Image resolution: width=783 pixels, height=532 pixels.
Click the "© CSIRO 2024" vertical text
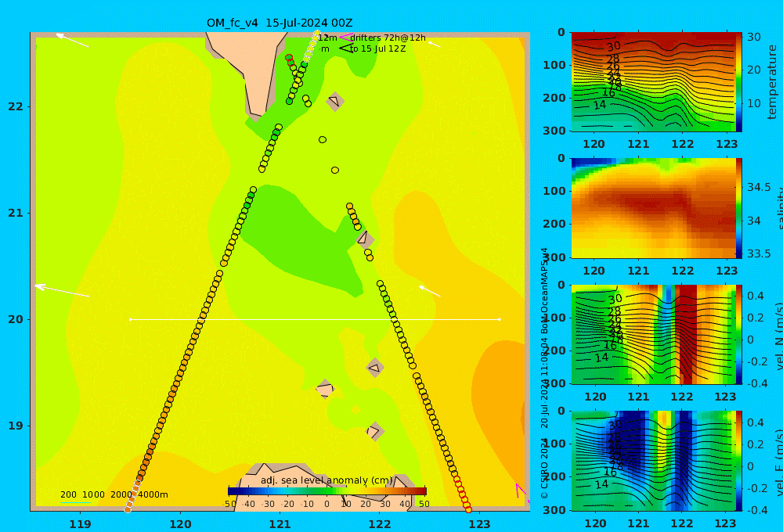point(544,469)
